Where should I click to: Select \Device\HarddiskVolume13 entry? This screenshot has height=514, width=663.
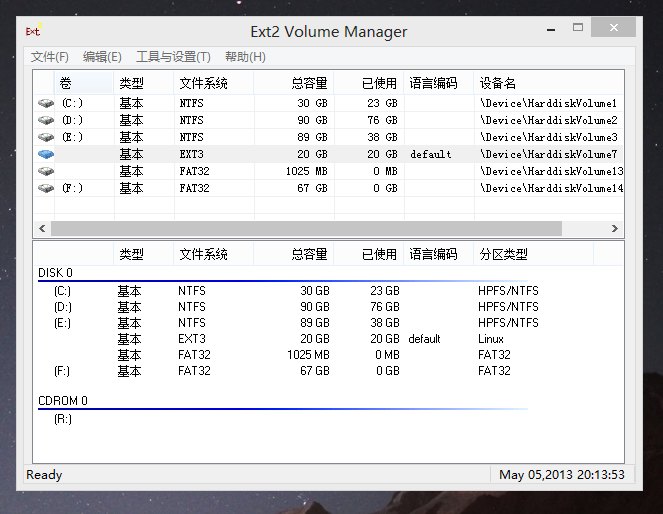pos(551,171)
